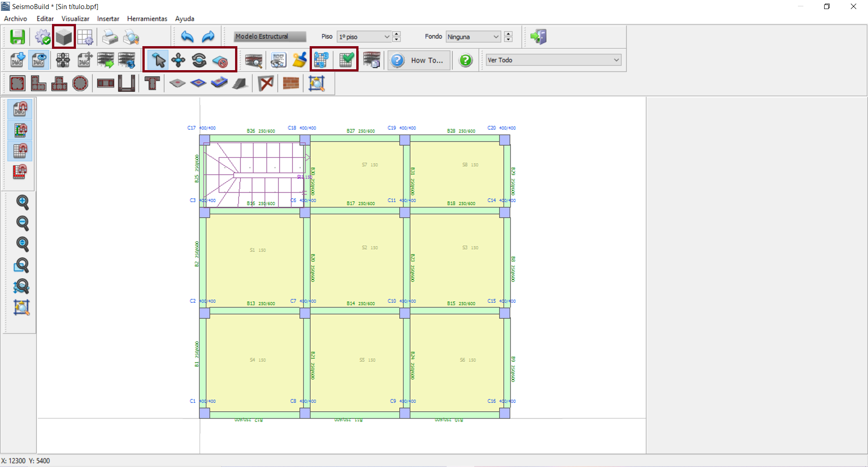This screenshot has height=467, width=868.
Task: Select the T-section beam tool
Action: pos(152,83)
